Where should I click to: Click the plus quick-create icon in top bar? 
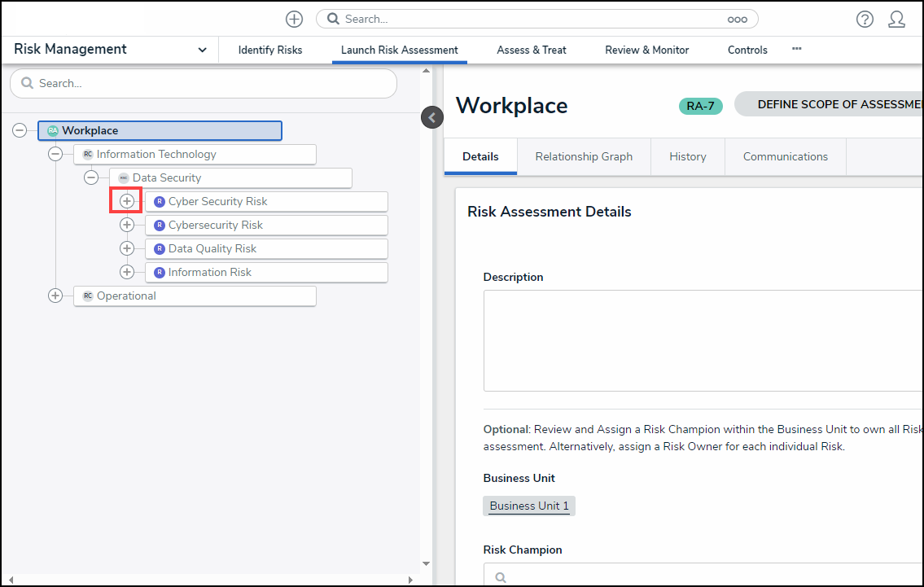[294, 19]
